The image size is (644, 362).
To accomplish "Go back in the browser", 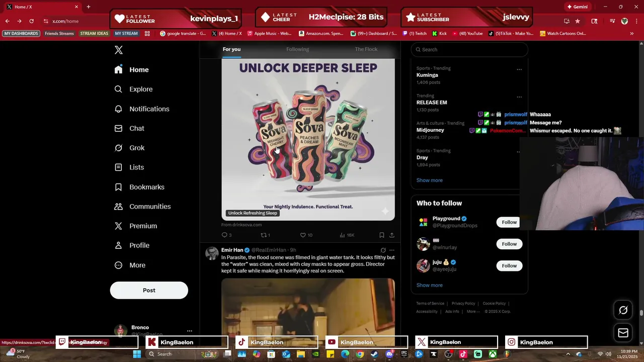I will (7, 21).
